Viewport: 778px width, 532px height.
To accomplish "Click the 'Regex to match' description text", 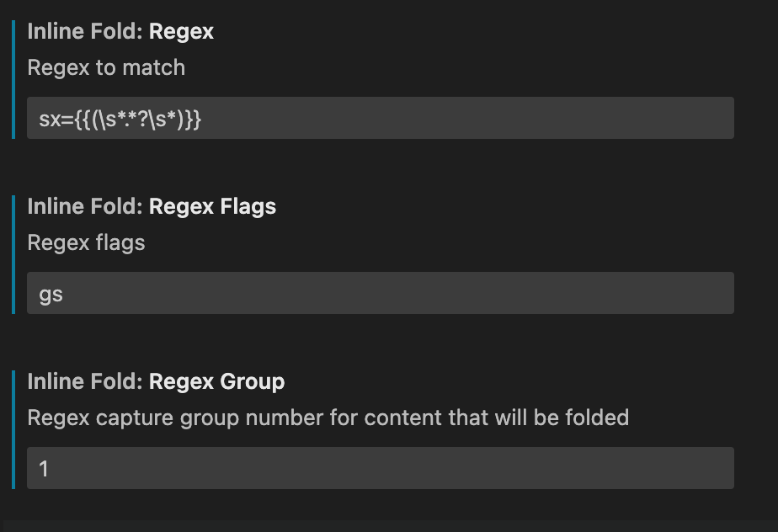I will [x=106, y=67].
